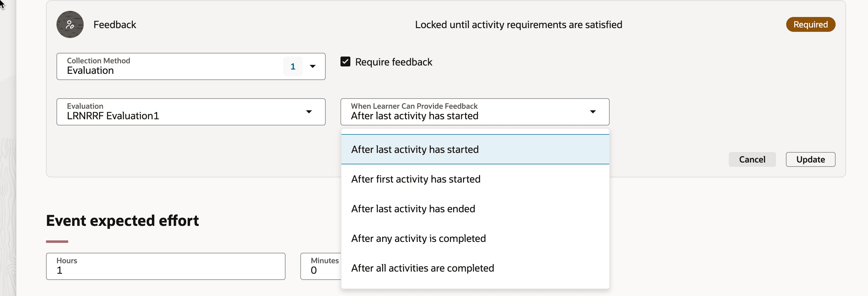Uncheck the Require feedback checkbox
The height and width of the screenshot is (296, 868).
coord(345,62)
